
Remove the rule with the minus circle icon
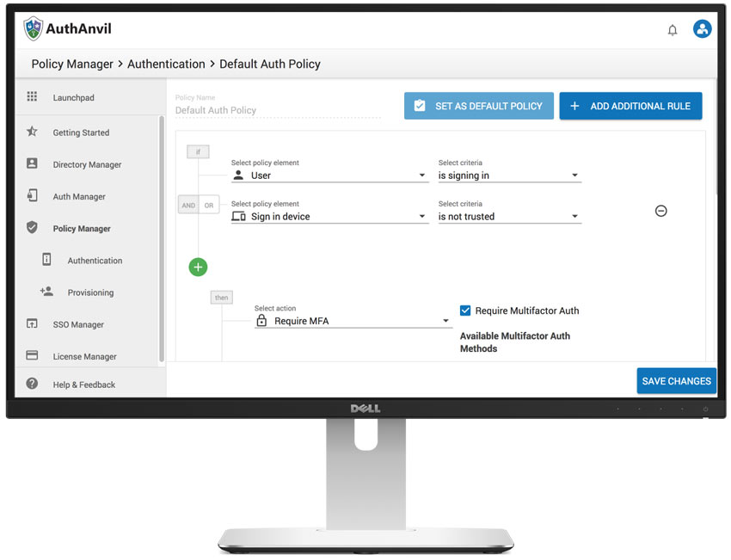tap(660, 211)
